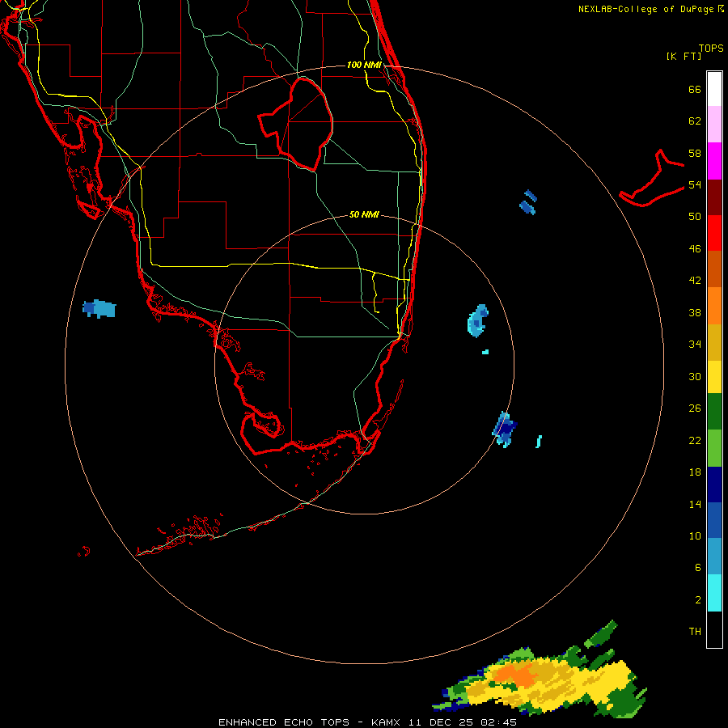Select the gold swatch between 38 and 34

714,343
